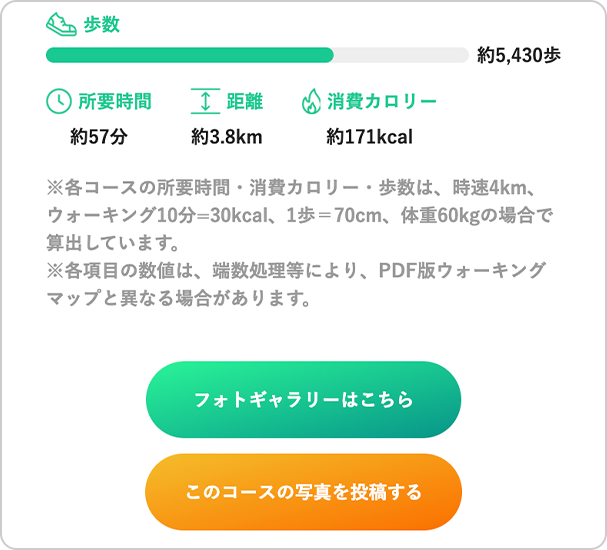This screenshot has height=550, width=607.
Task: Click the distance arrow icon
Action: click(204, 101)
